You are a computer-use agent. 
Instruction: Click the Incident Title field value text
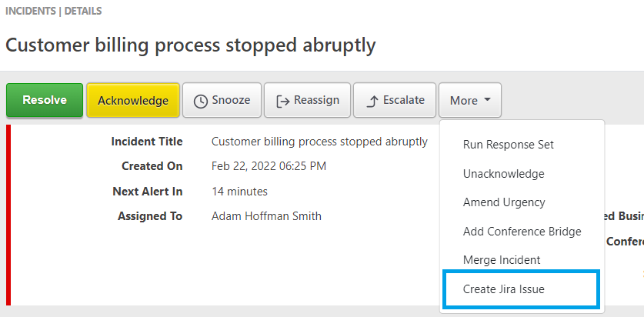pos(319,142)
